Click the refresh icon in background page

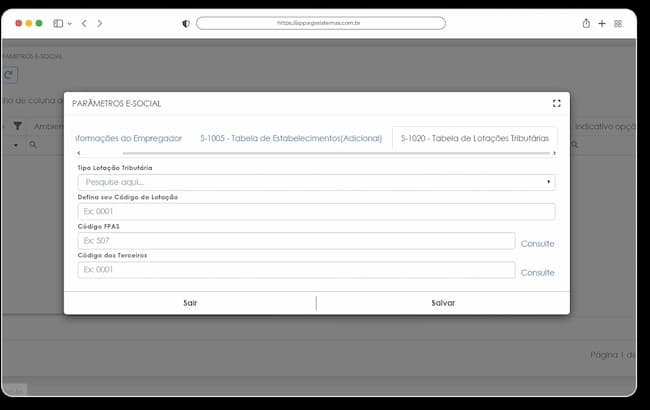coord(9,75)
